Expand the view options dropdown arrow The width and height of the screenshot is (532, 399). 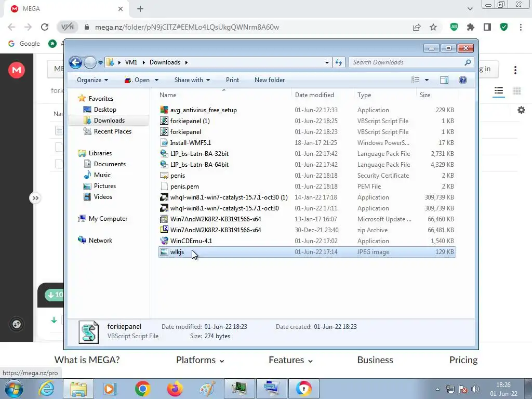click(427, 80)
